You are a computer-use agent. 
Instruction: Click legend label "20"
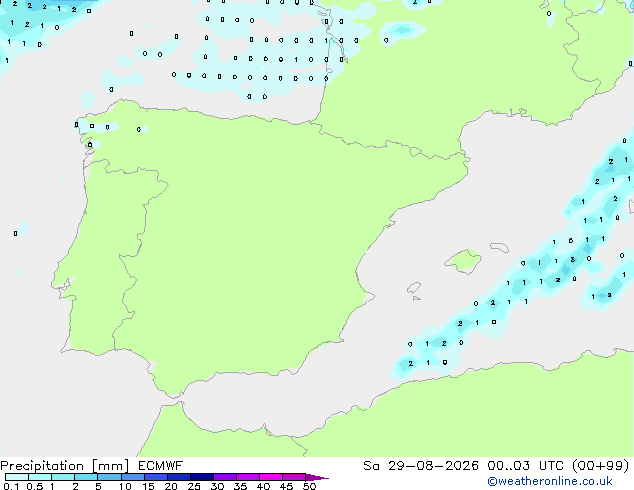tap(171, 486)
